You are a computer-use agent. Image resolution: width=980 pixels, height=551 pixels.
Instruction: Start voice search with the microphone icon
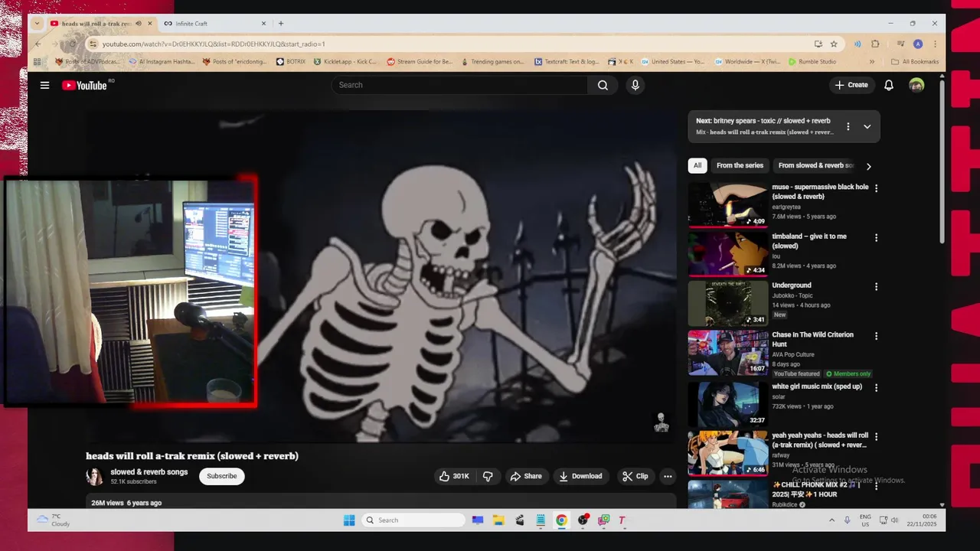635,85
